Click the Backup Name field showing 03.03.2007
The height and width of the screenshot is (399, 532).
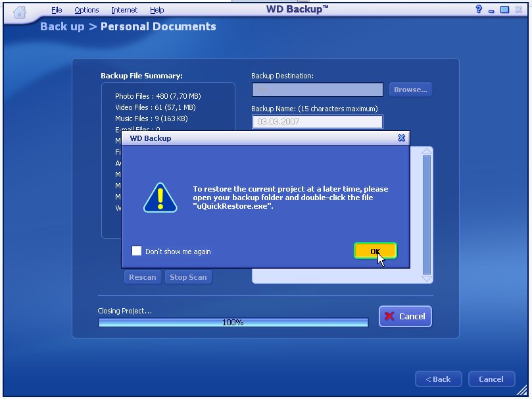pyautogui.click(x=317, y=122)
